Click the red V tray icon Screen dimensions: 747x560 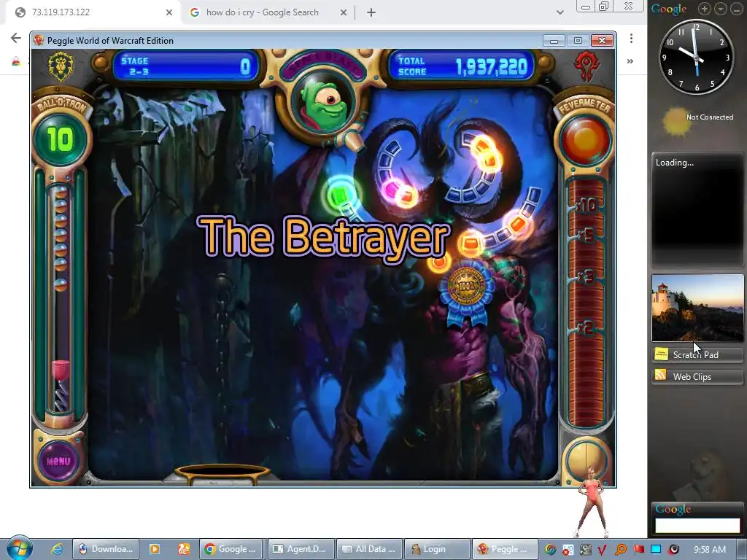(x=603, y=550)
